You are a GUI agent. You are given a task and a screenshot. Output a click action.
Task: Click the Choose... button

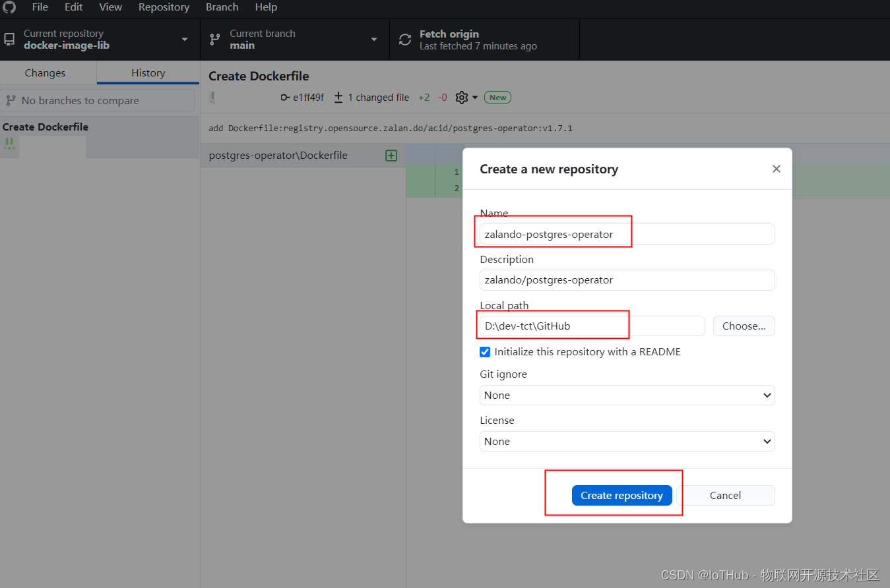[x=744, y=326]
